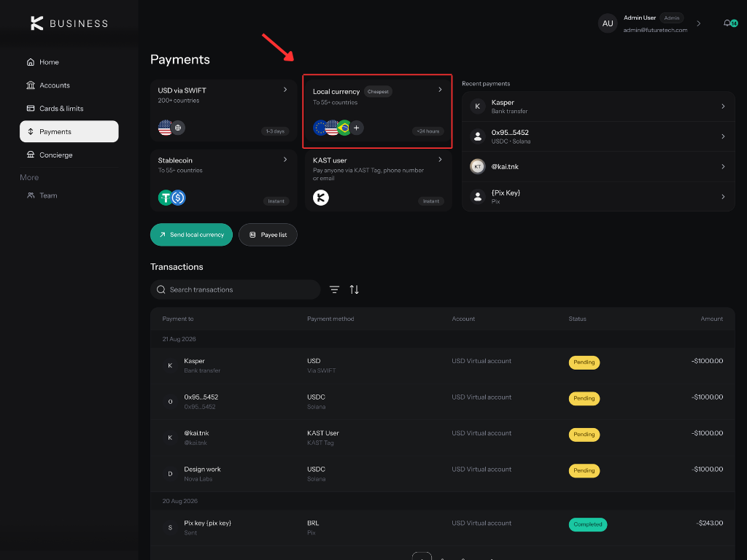Viewport: 747px width, 560px height.
Task: Focus the Search transactions field
Action: [x=236, y=289]
